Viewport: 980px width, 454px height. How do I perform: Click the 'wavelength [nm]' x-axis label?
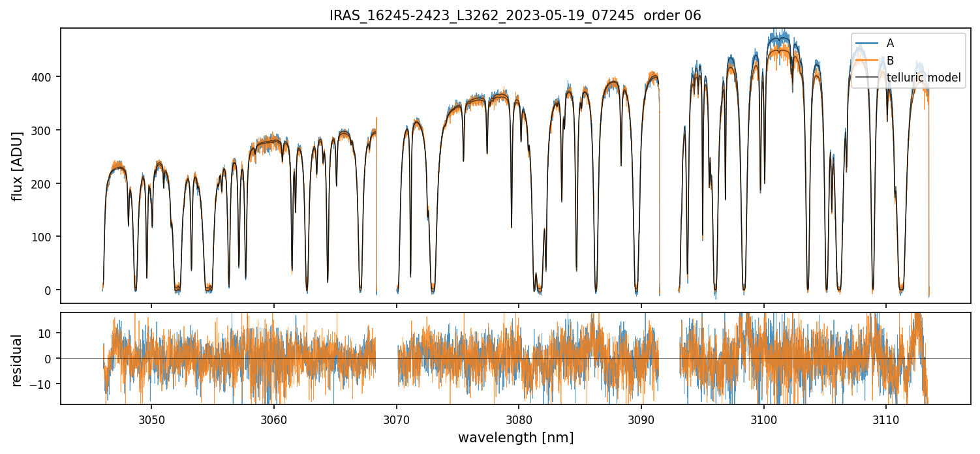(x=515, y=438)
